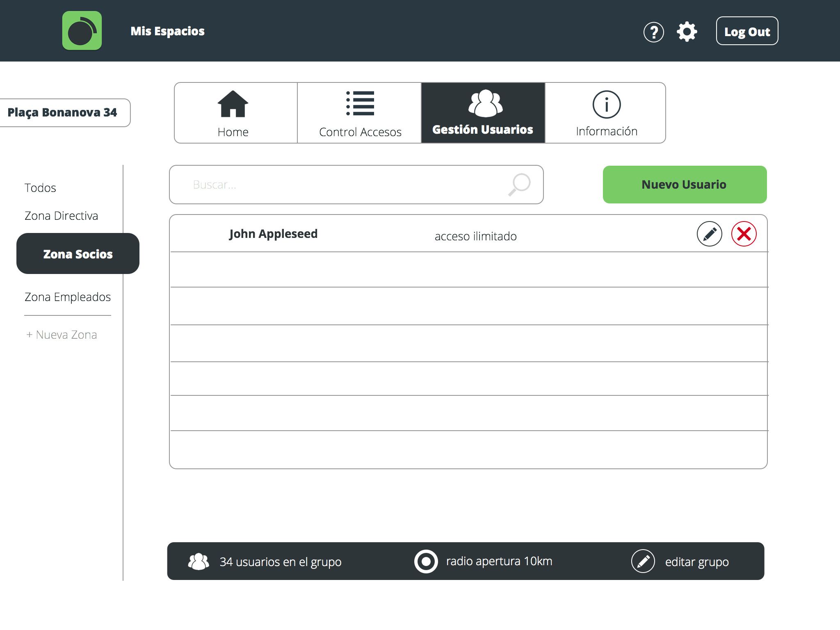This screenshot has width=840, height=630.
Task: Delete John Appleseed using red X
Action: point(744,234)
